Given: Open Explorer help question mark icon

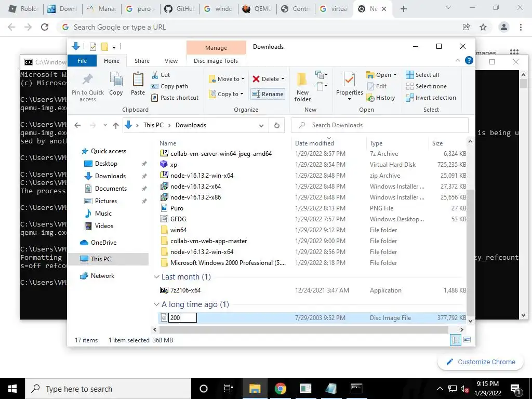Looking at the screenshot, I should (x=469, y=60).
